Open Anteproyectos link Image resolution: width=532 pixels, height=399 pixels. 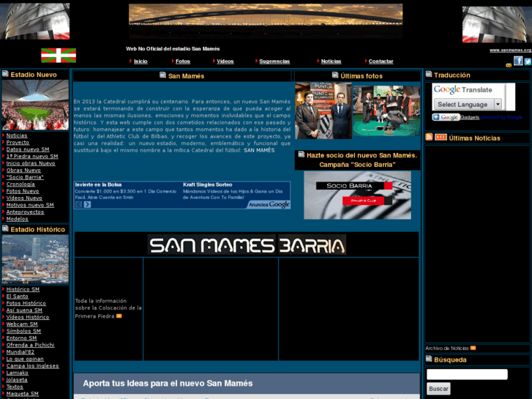[x=25, y=212]
